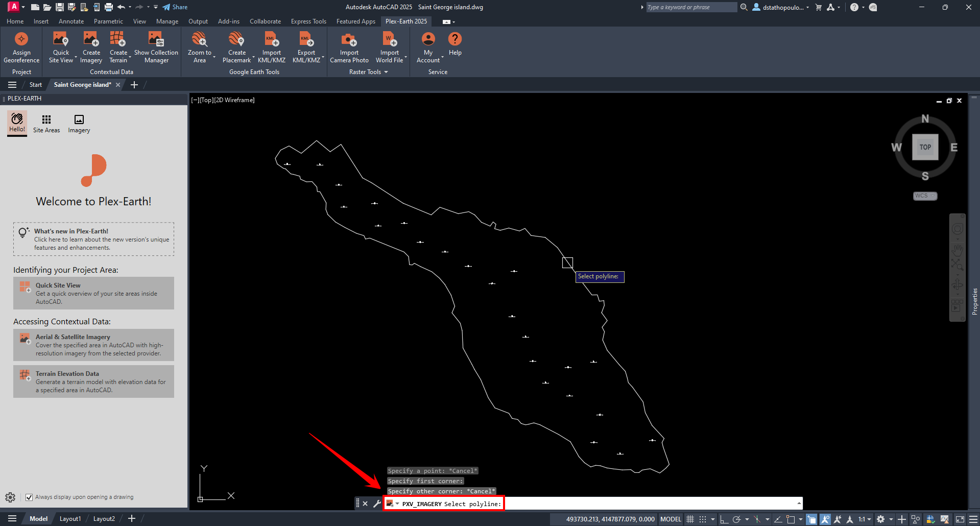Toggle selection cycling in status bar

click(x=811, y=519)
